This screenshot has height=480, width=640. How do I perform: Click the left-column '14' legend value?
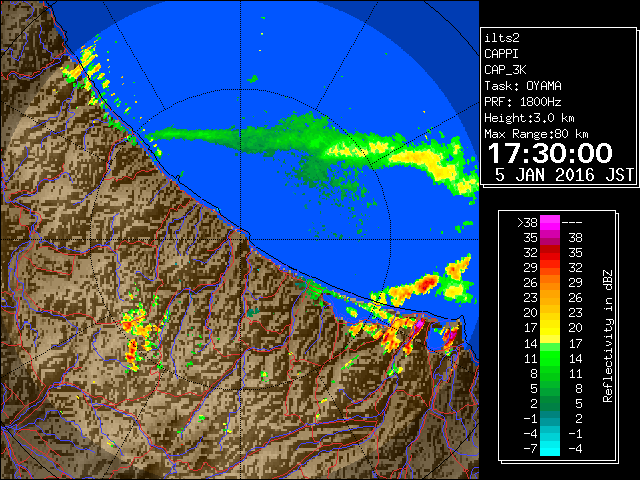[x=531, y=343]
